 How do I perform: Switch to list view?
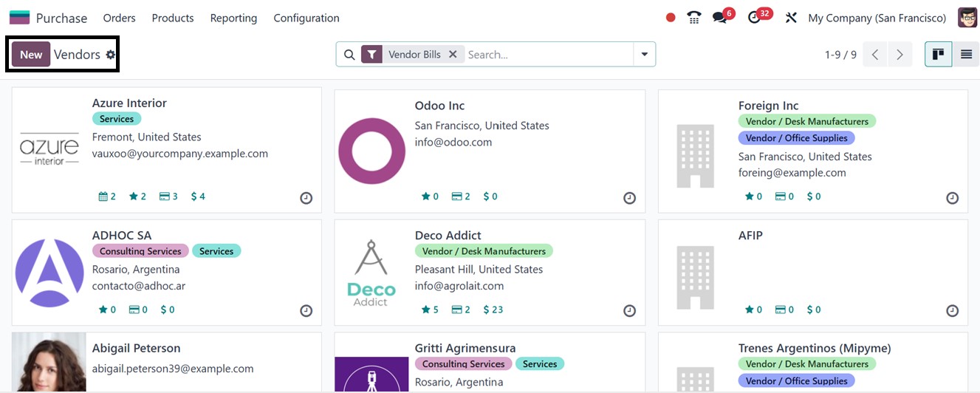pyautogui.click(x=966, y=55)
